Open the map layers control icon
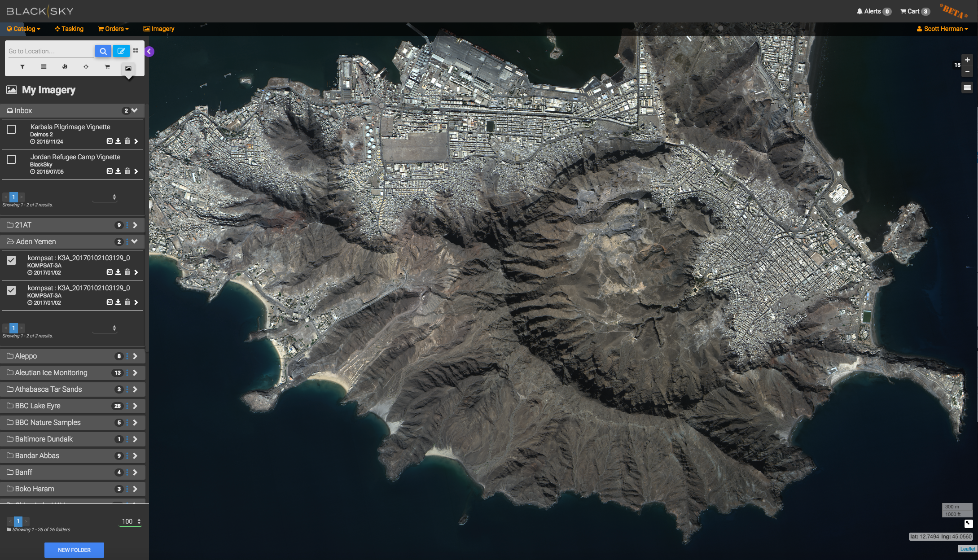 [x=967, y=87]
